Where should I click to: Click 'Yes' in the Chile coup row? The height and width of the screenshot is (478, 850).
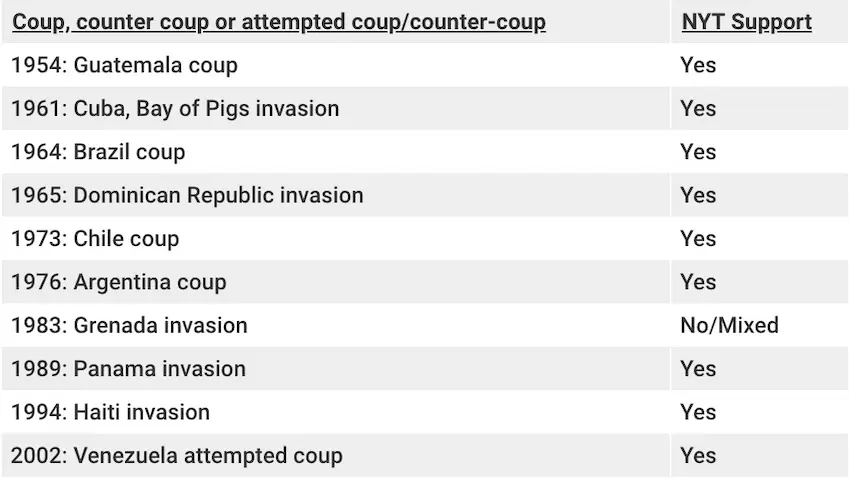coord(698,238)
